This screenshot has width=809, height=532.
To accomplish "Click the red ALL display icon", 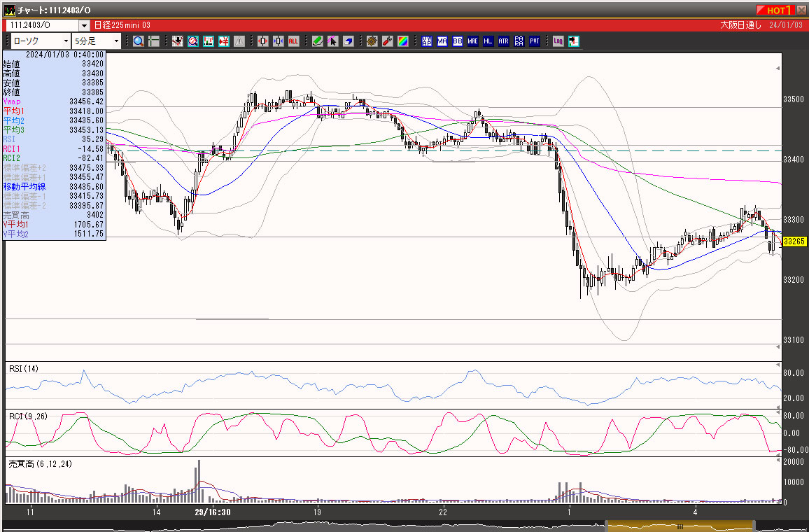I will (x=293, y=41).
